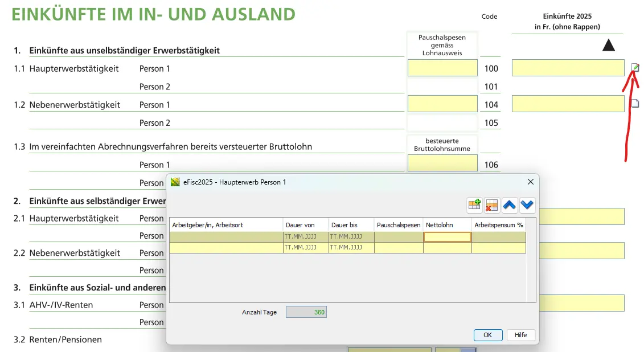Move the selected entry down with blue arrow
This screenshot has width=644, height=352.
(527, 205)
